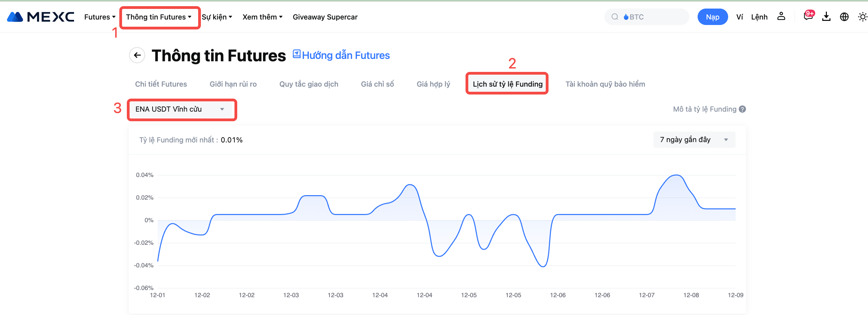Image resolution: width=868 pixels, height=315 pixels.
Task: Open the user profile icon
Action: pos(781,16)
